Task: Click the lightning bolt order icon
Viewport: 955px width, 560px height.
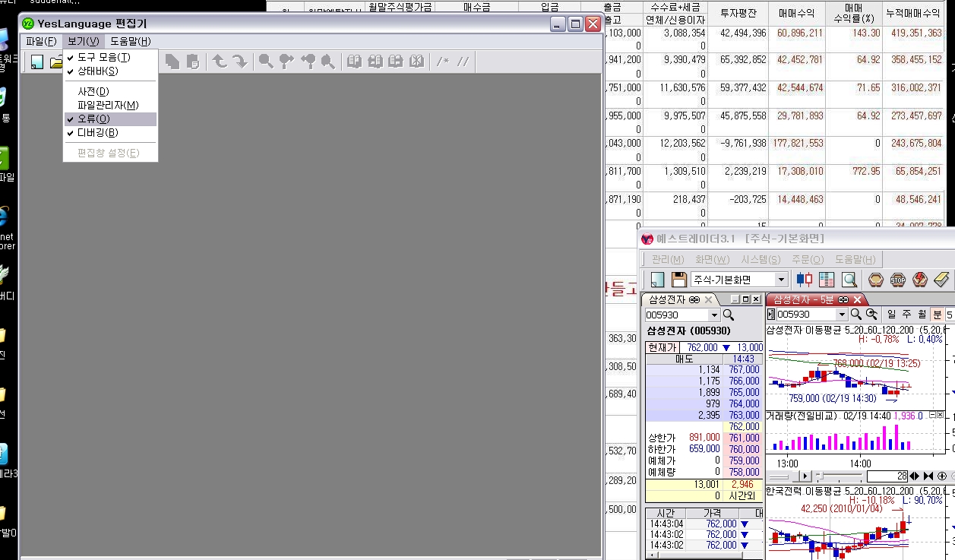Action: pyautogui.click(x=919, y=280)
